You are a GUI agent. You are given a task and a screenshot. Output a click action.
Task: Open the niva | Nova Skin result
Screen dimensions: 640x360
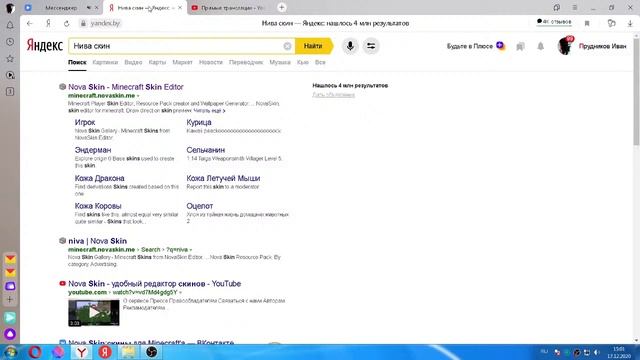[98, 241]
